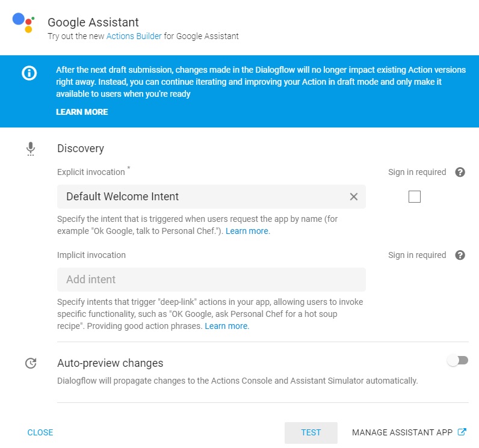
Task: Click LEARN MORE in the blue banner
Action: 82,112
